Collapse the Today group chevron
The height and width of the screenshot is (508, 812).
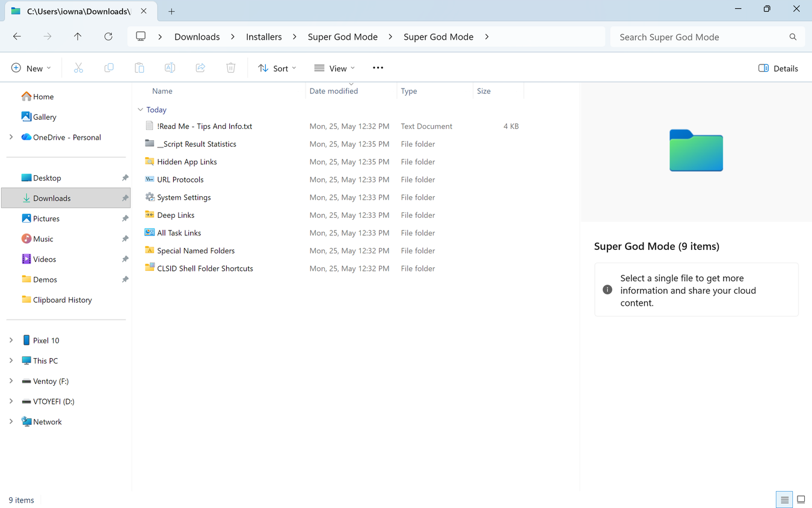pos(140,110)
